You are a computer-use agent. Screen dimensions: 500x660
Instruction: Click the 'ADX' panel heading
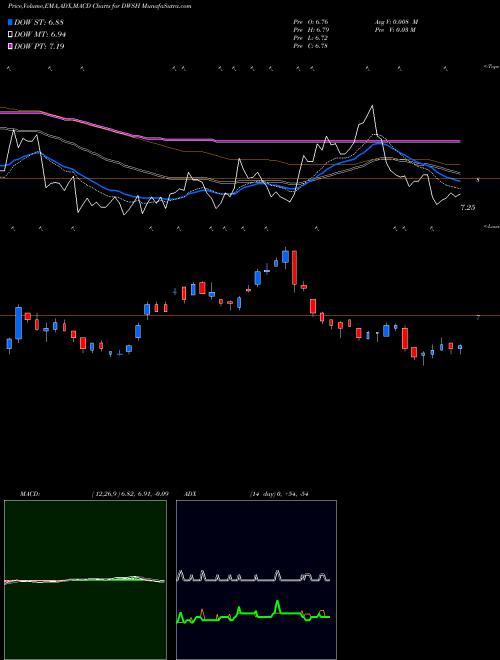[x=190, y=494]
